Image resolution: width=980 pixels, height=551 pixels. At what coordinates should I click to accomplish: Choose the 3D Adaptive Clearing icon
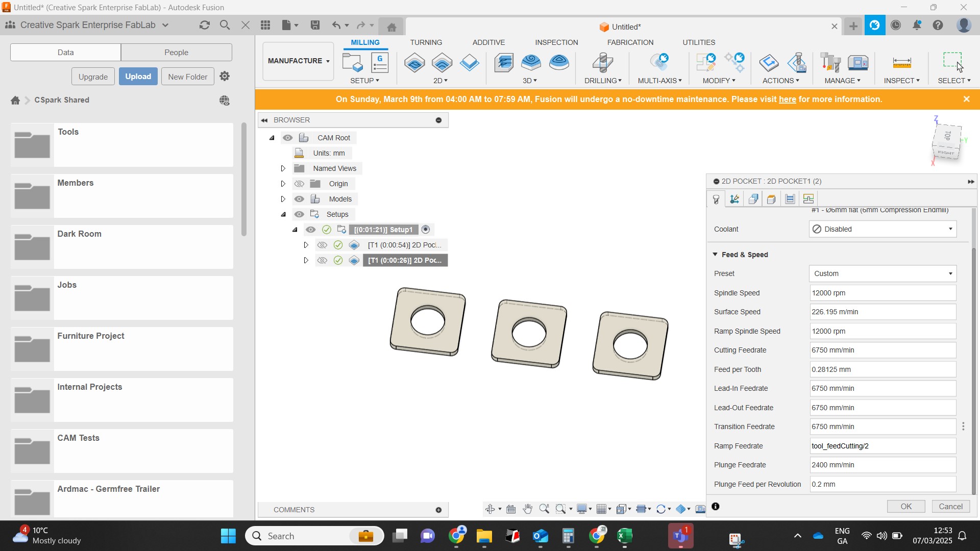(504, 62)
